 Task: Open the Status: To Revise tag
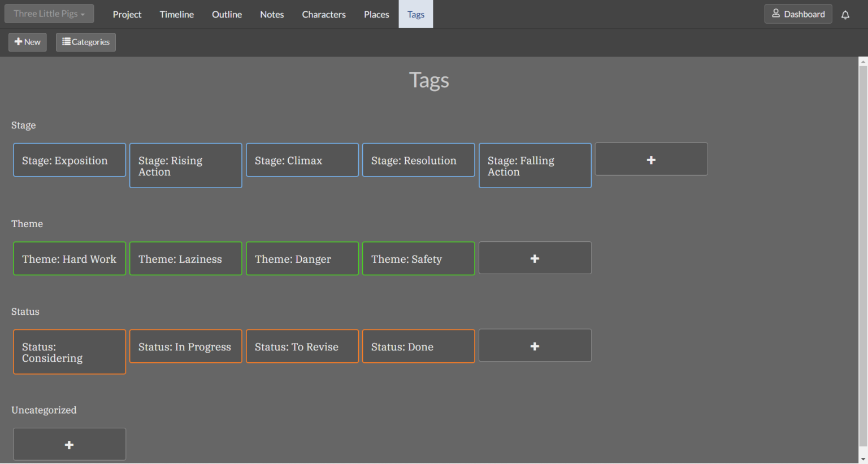[x=302, y=346]
